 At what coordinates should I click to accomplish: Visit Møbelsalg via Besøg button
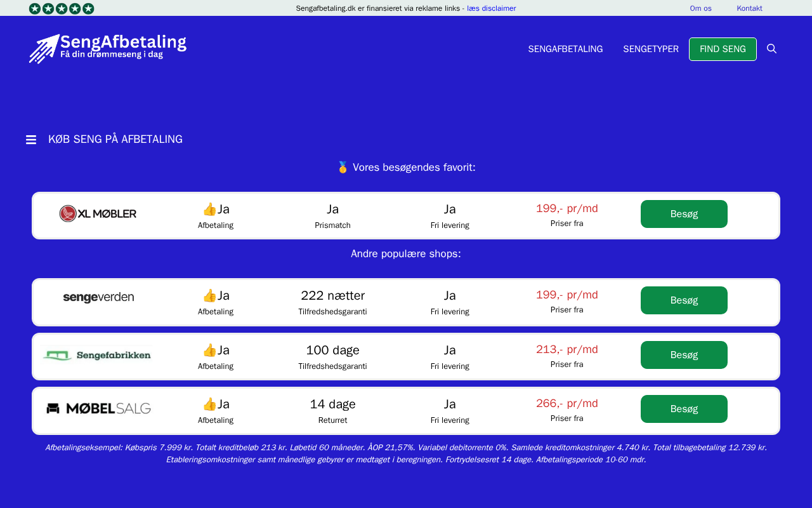click(x=684, y=409)
